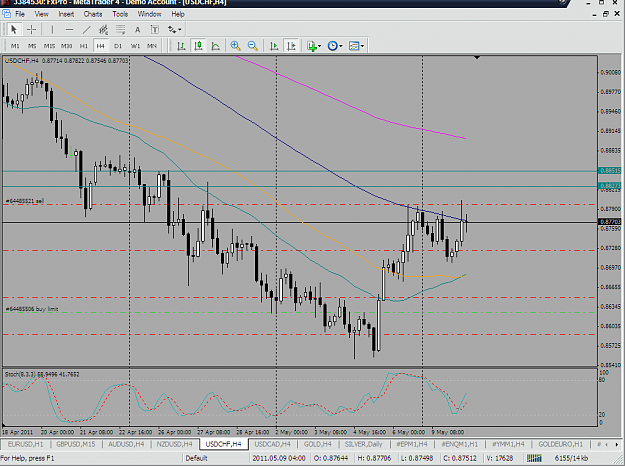Toggle chart shift button
Screen dimensions: 625x466
pos(291,46)
